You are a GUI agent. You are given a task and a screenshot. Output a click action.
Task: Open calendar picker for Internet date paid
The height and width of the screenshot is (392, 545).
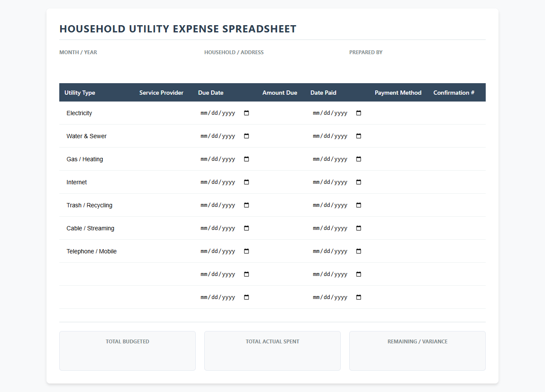[x=359, y=182]
